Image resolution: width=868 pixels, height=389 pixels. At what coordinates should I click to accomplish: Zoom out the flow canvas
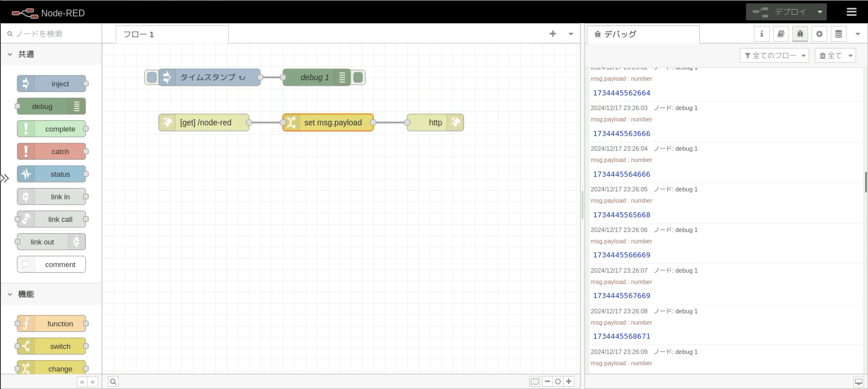pos(547,382)
